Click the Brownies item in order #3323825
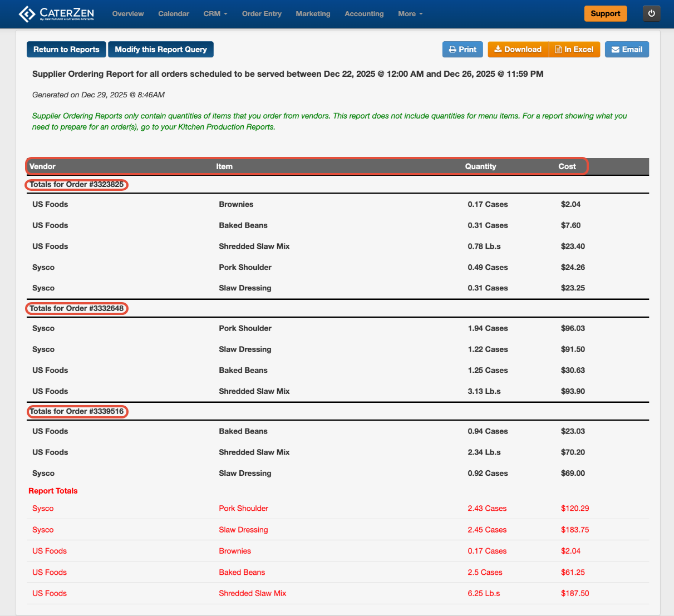This screenshot has width=674, height=616. [236, 204]
